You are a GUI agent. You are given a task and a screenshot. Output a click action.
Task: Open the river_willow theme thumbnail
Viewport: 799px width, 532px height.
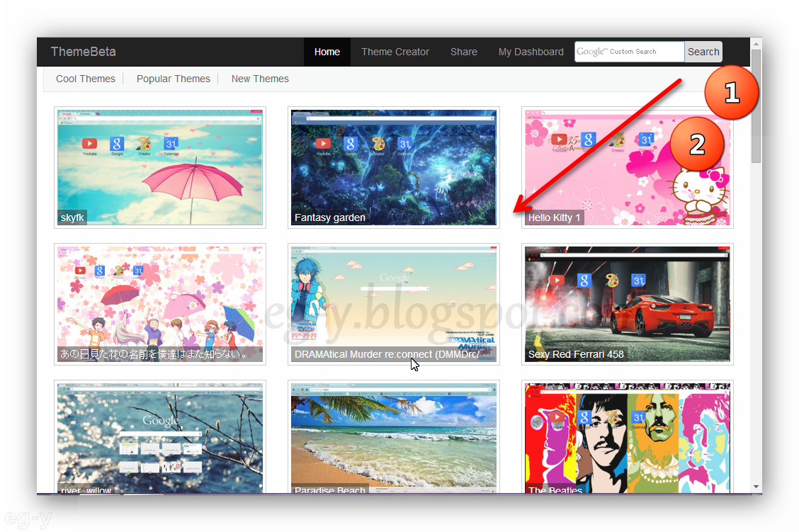[x=160, y=437]
